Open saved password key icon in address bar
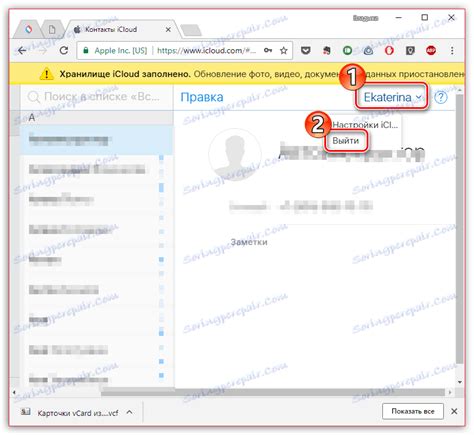The image size is (474, 435). click(x=268, y=50)
